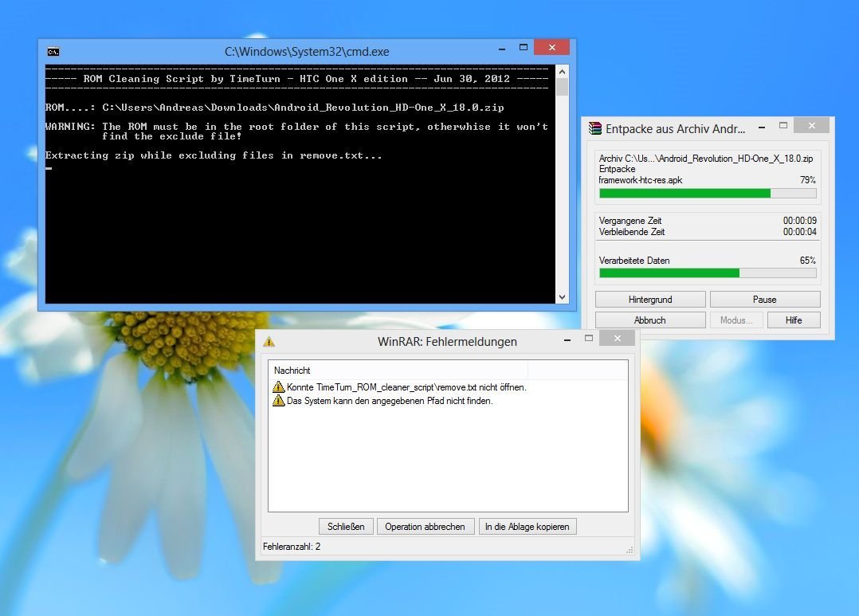Click the archive path text in extraction dialog
This screenshot has width=859, height=616.
[706, 159]
